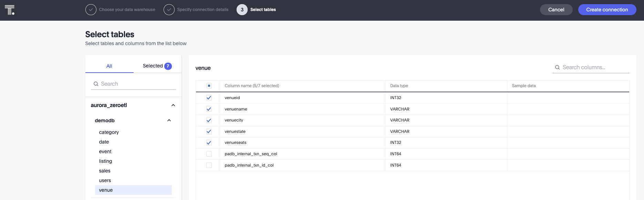This screenshot has width=644, height=200.
Task: Click the magnifier icon in Search columns
Action: (557, 67)
